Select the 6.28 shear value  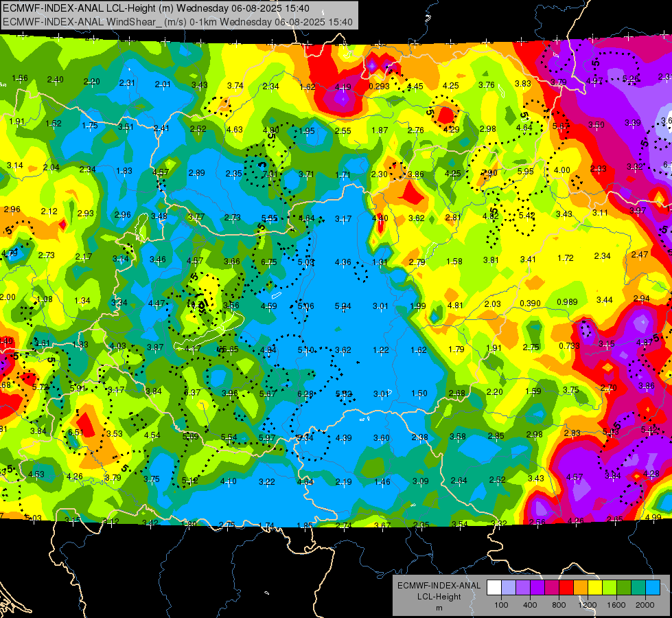click(x=305, y=393)
